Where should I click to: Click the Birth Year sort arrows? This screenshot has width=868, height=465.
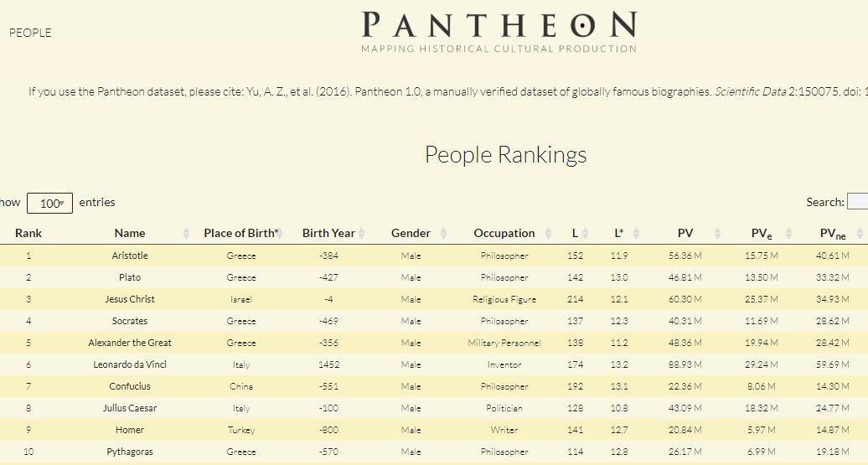363,233
